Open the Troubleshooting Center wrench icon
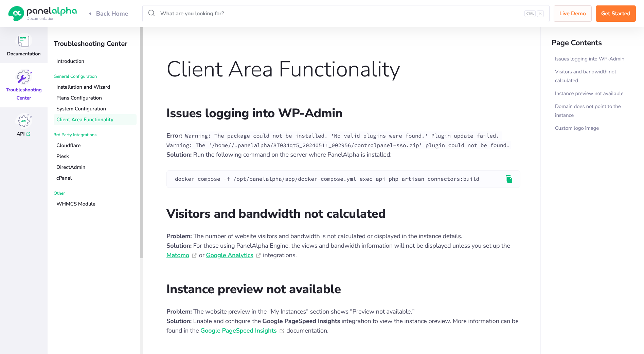644x354 pixels. 24,77
